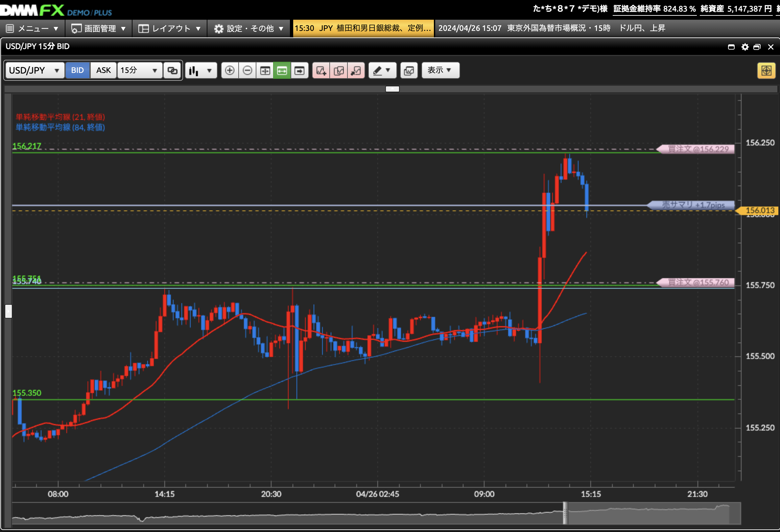780x532 pixels.
Task: Click the jump-to-latest arrow icon
Action: pyautogui.click(x=299, y=70)
